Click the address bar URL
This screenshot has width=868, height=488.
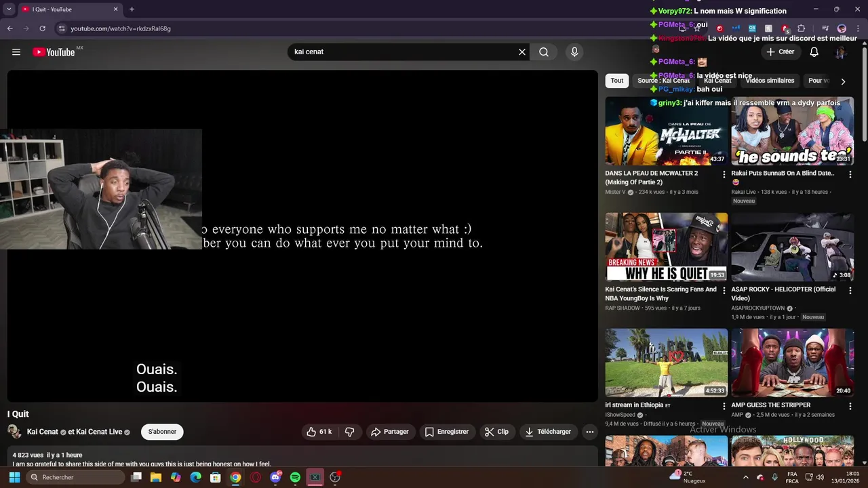pos(121,28)
